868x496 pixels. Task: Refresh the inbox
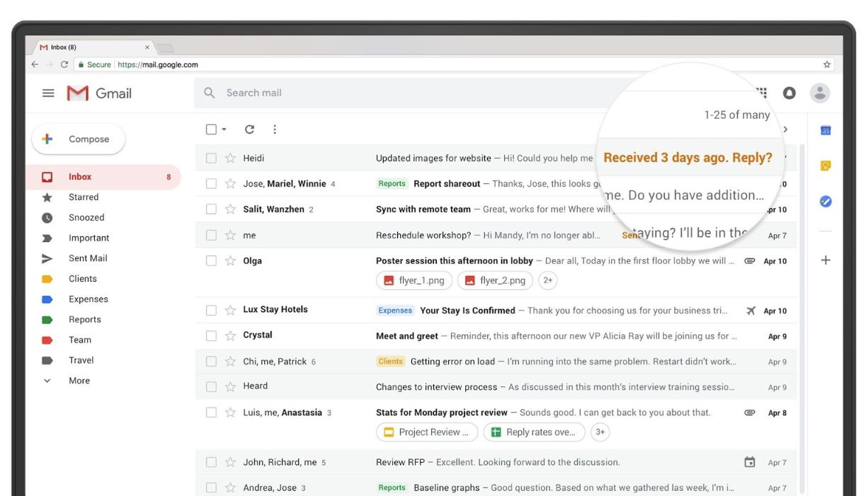[249, 129]
